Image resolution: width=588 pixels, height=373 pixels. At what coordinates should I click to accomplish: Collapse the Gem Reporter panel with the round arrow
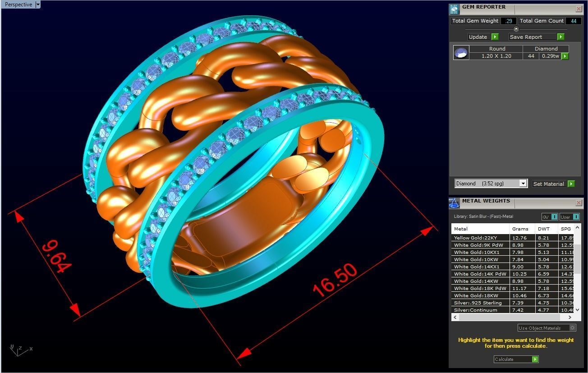pos(516,29)
